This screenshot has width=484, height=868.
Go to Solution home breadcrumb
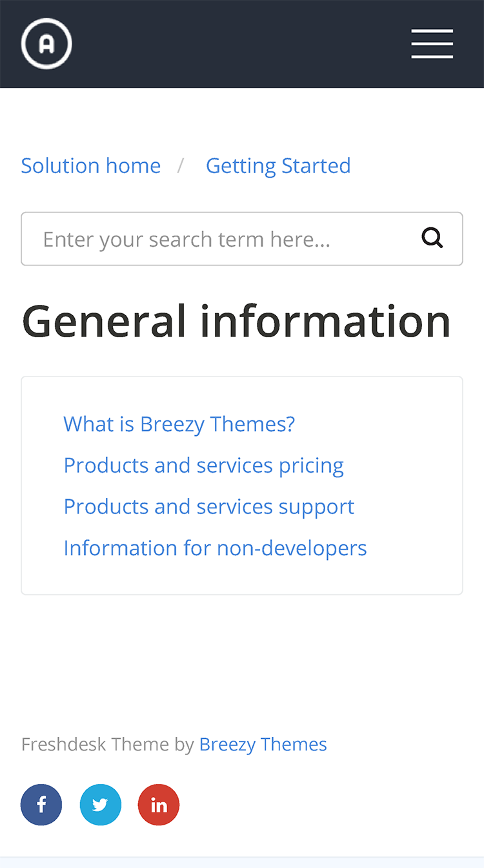(91, 165)
